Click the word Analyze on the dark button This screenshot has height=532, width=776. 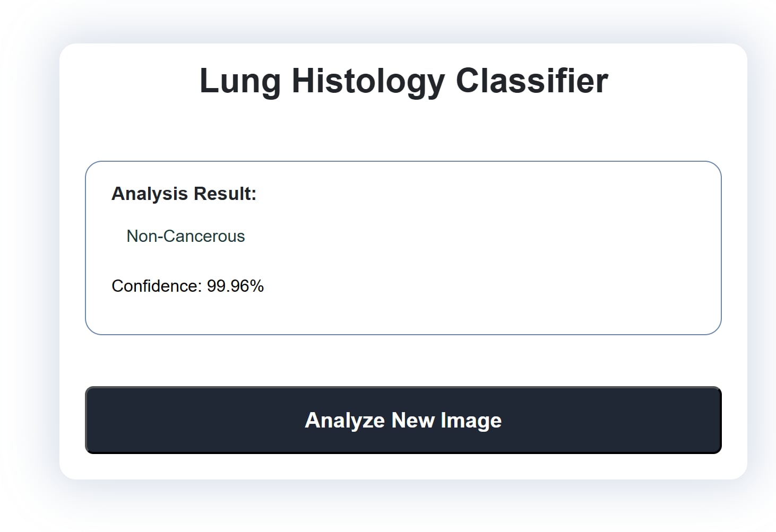click(344, 420)
